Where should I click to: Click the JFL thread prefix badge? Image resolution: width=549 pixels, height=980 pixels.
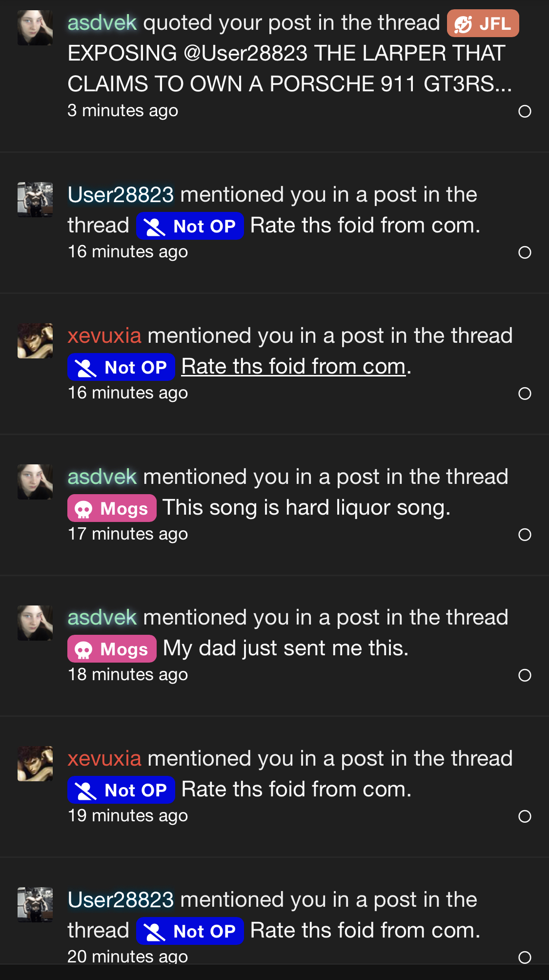pyautogui.click(x=483, y=23)
